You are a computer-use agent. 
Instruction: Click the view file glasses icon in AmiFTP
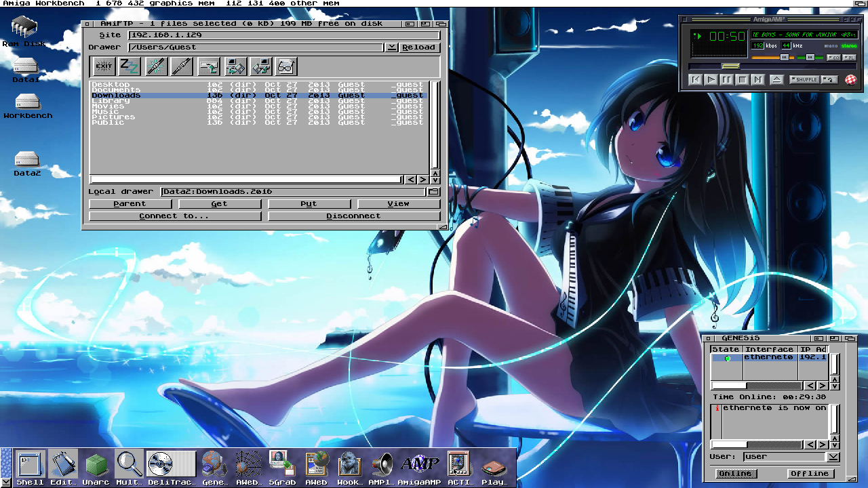(x=287, y=66)
